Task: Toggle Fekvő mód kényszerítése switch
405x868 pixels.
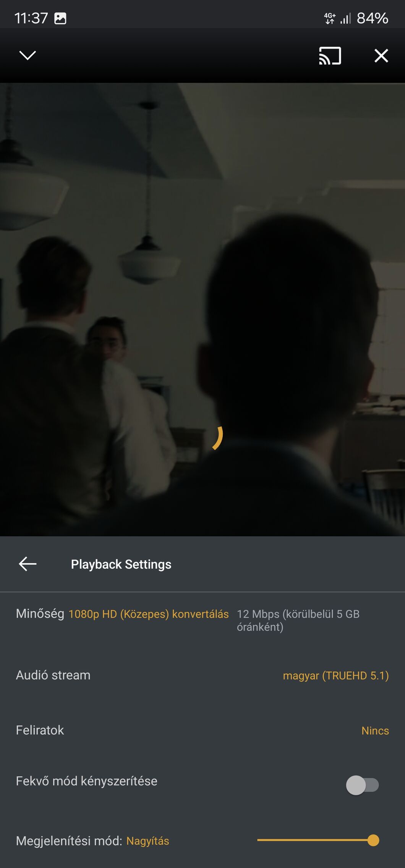Action: coord(362,785)
